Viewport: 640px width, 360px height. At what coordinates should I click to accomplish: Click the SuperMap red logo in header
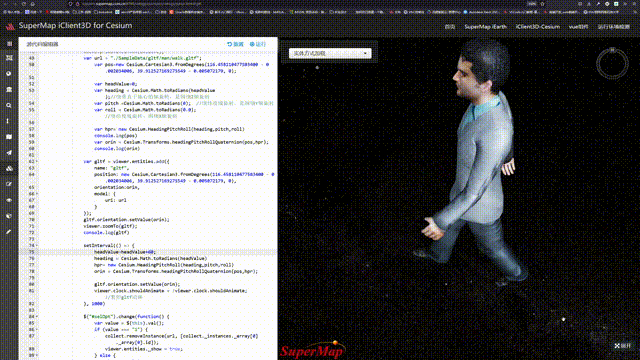(10, 26)
